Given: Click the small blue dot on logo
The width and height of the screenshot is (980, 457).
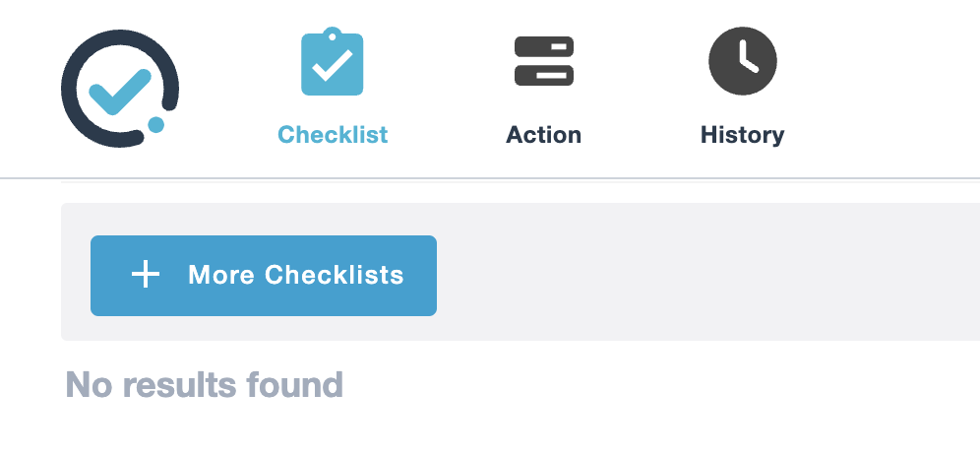Looking at the screenshot, I should pos(155,124).
